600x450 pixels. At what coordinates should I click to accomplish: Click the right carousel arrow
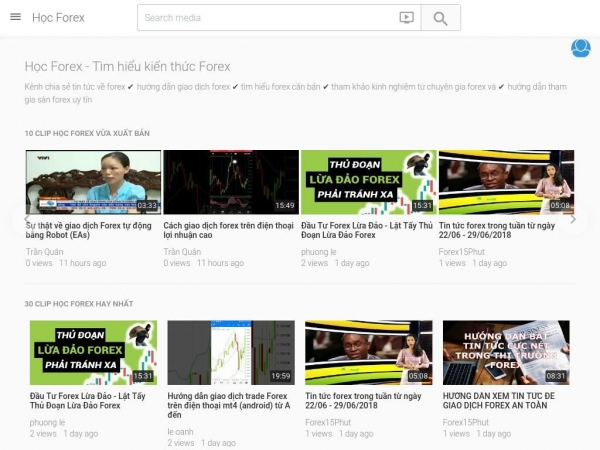pos(573,219)
